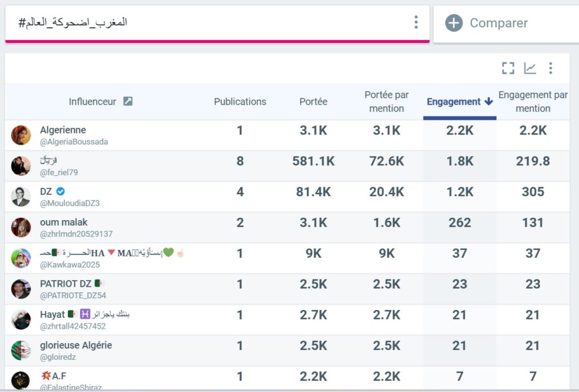Image resolution: width=579 pixels, height=392 pixels.
Task: Click the sort arrow next to Engagement
Action: [x=487, y=102]
